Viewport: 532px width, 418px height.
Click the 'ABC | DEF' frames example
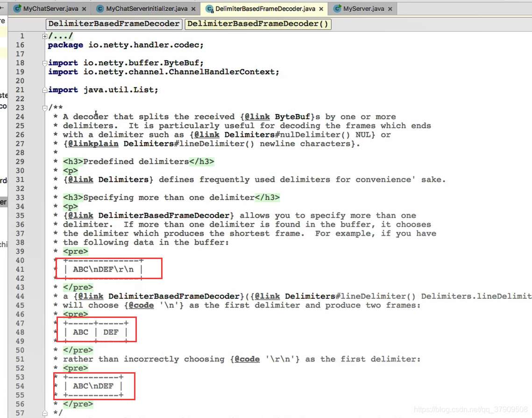pos(96,332)
